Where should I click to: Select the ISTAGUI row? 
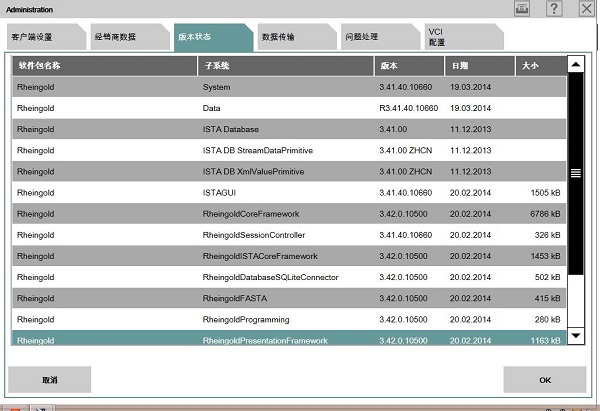289,192
